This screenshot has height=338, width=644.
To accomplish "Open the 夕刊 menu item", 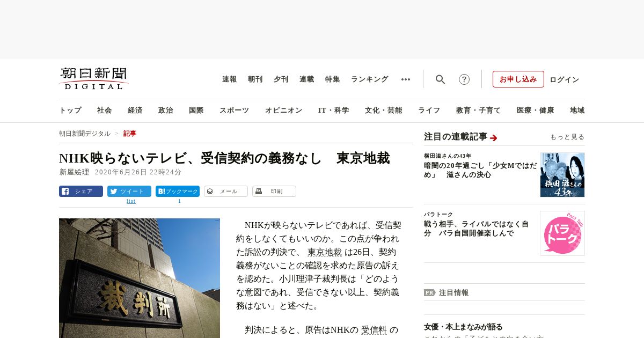I will tap(281, 79).
